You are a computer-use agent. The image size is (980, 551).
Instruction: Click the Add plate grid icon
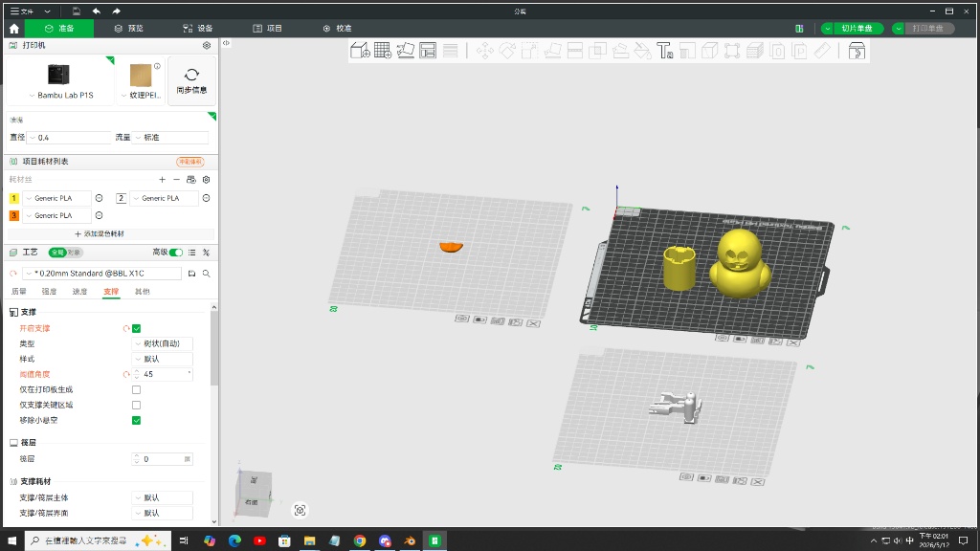pos(383,51)
